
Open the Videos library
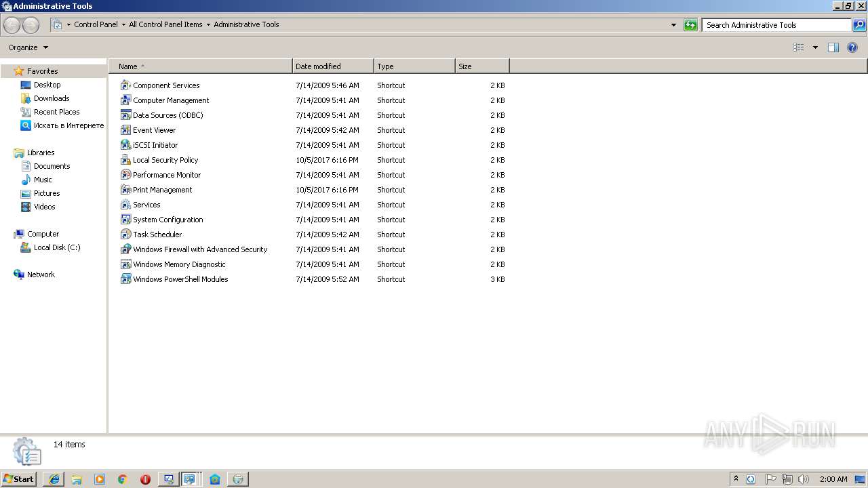44,207
